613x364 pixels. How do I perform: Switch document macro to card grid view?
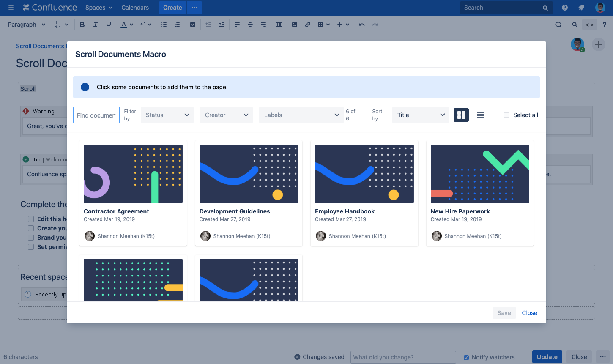(461, 115)
